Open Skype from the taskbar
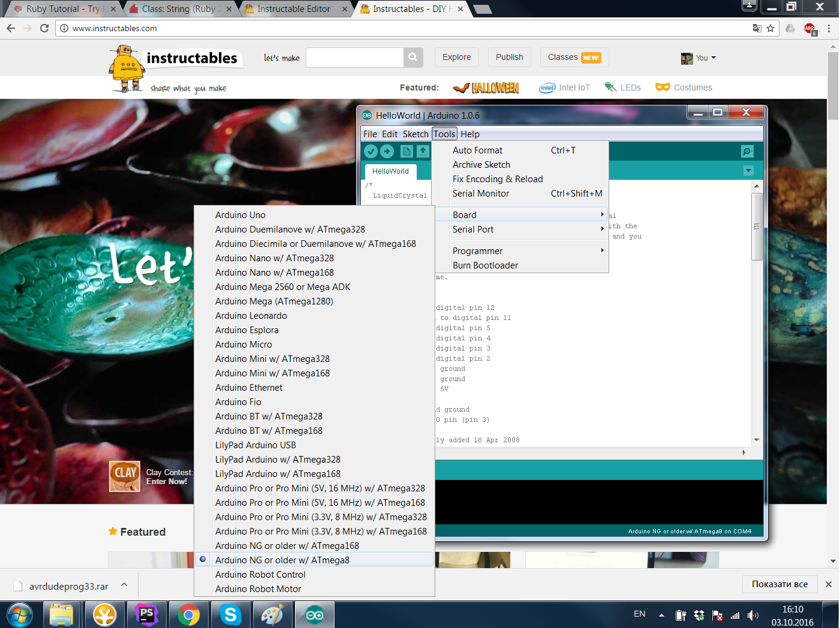Viewport: 840px width, 628px height. point(230,615)
